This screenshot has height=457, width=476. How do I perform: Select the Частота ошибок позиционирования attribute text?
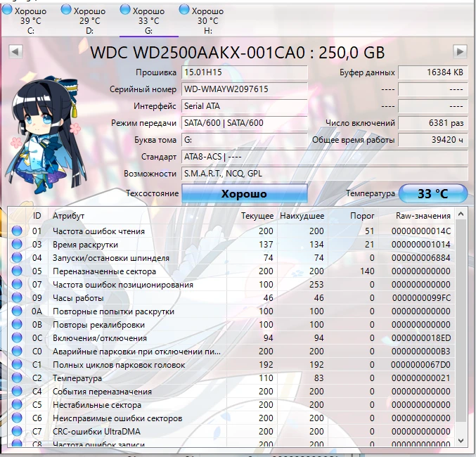click(x=123, y=285)
